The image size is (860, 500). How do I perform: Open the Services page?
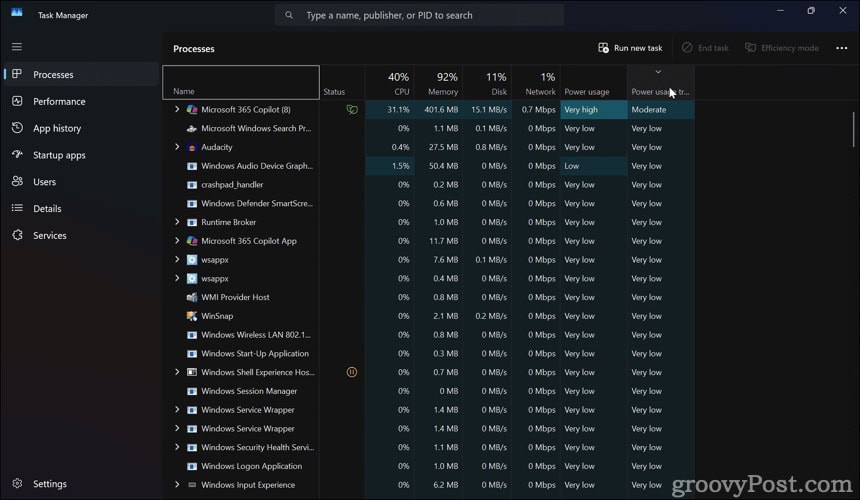click(x=81, y=235)
